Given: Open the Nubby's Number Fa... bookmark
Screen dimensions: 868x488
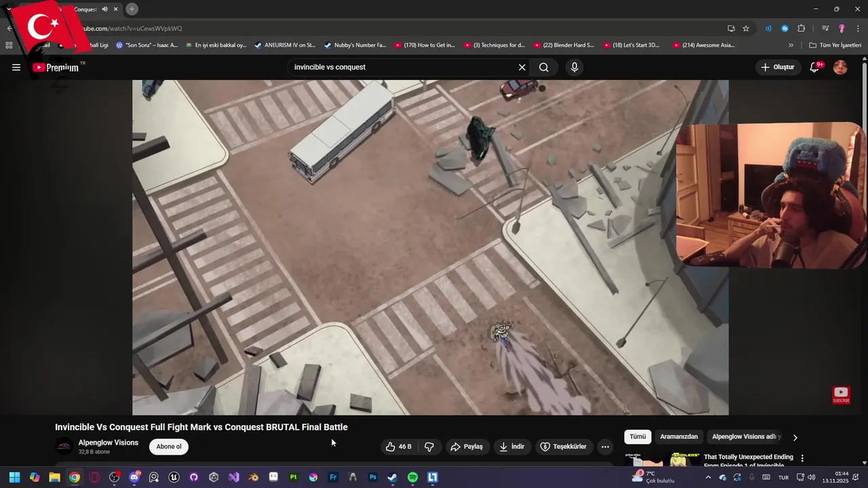Looking at the screenshot, I should coord(355,45).
